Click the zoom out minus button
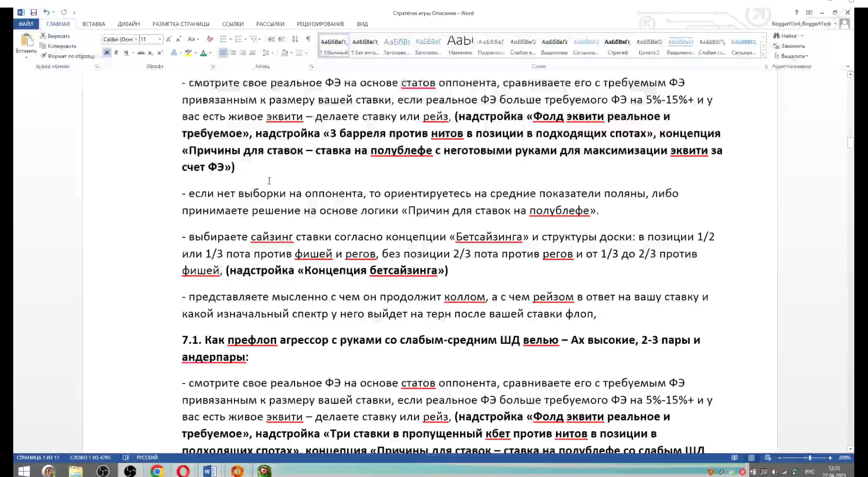This screenshot has width=868, height=477. (780, 458)
